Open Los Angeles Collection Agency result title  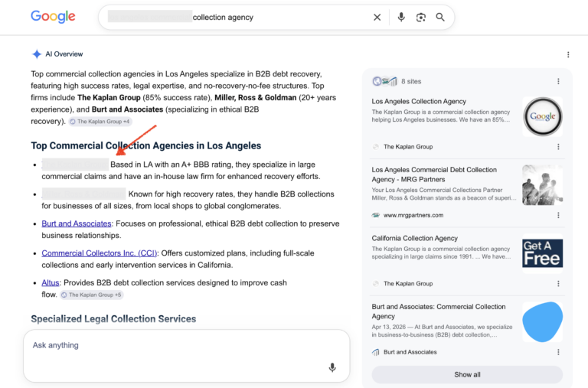point(419,101)
